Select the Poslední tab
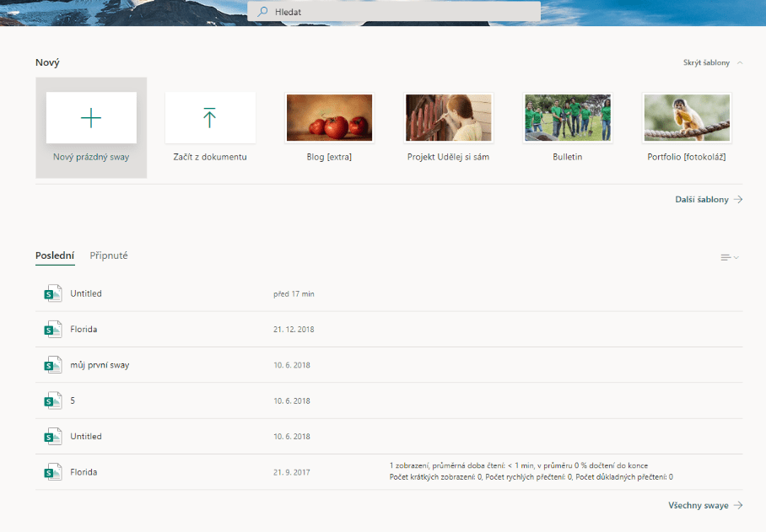 pos(55,255)
